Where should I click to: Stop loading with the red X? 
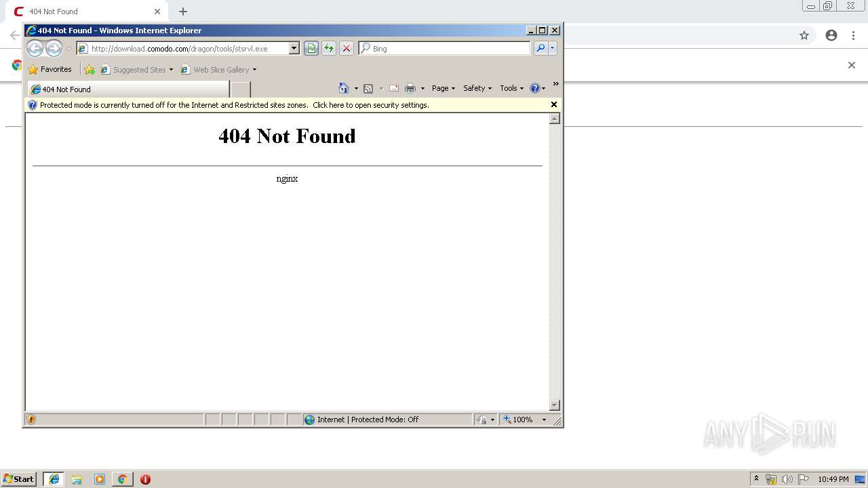347,48
